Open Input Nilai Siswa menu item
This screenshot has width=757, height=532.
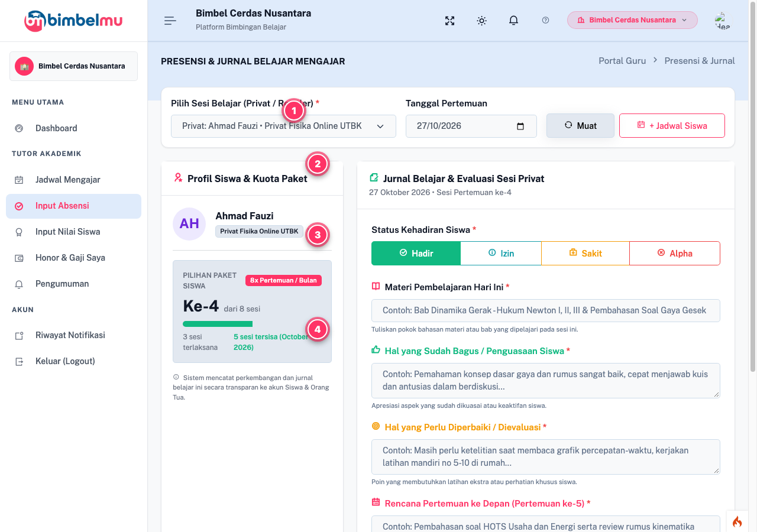73,232
